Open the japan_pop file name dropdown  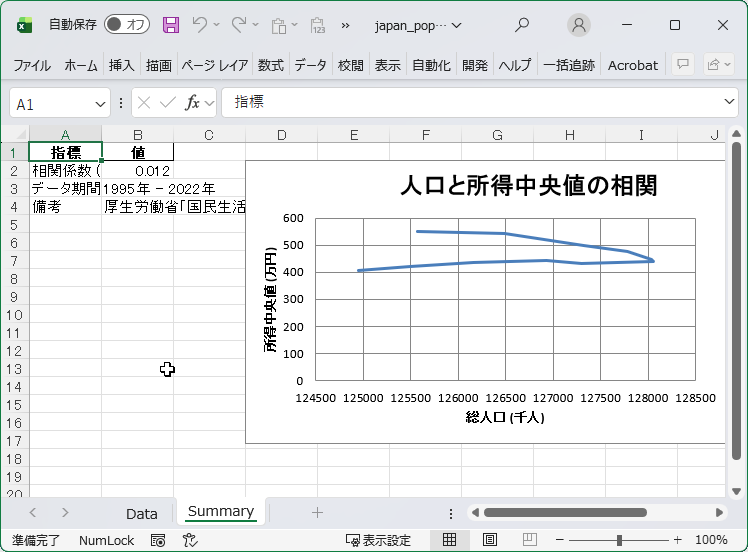tap(457, 25)
